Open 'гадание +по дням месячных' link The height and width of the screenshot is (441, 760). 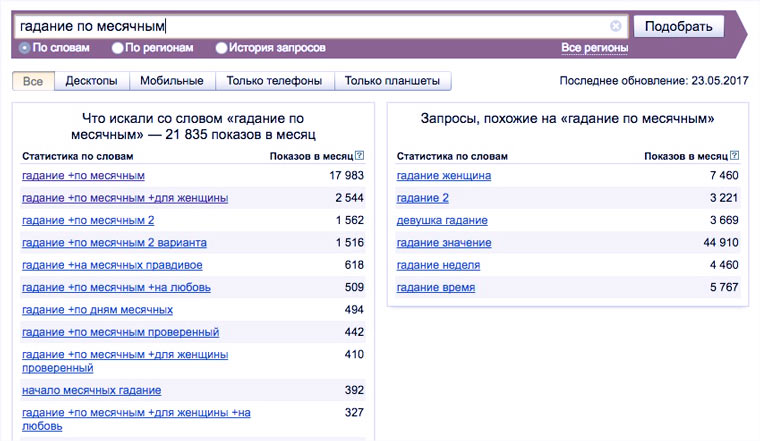coord(97,310)
